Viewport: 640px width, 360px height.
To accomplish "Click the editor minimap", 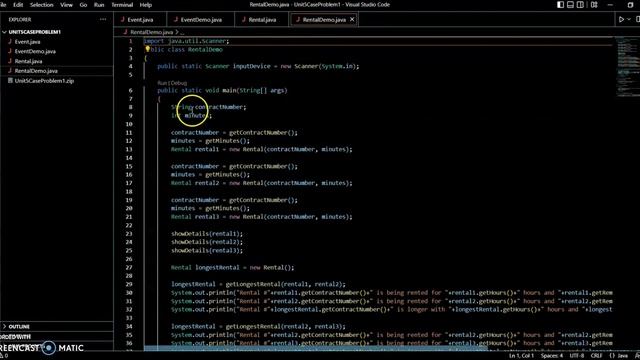I will 627,67.
